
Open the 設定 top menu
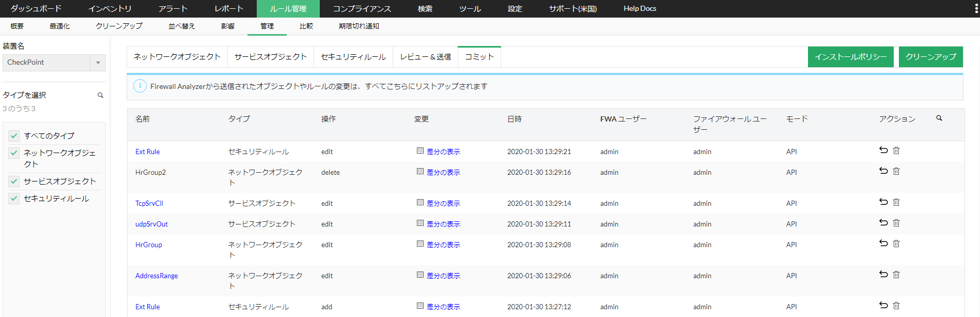(515, 9)
